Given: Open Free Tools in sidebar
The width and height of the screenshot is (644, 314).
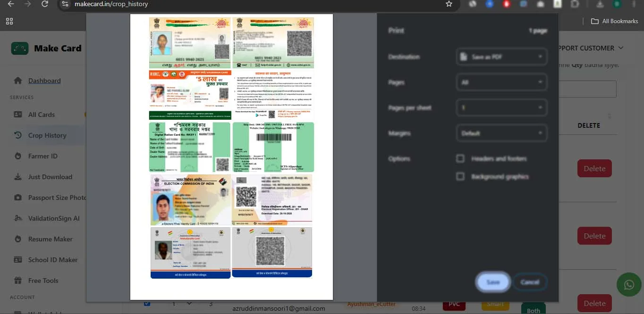Looking at the screenshot, I should pos(43,281).
